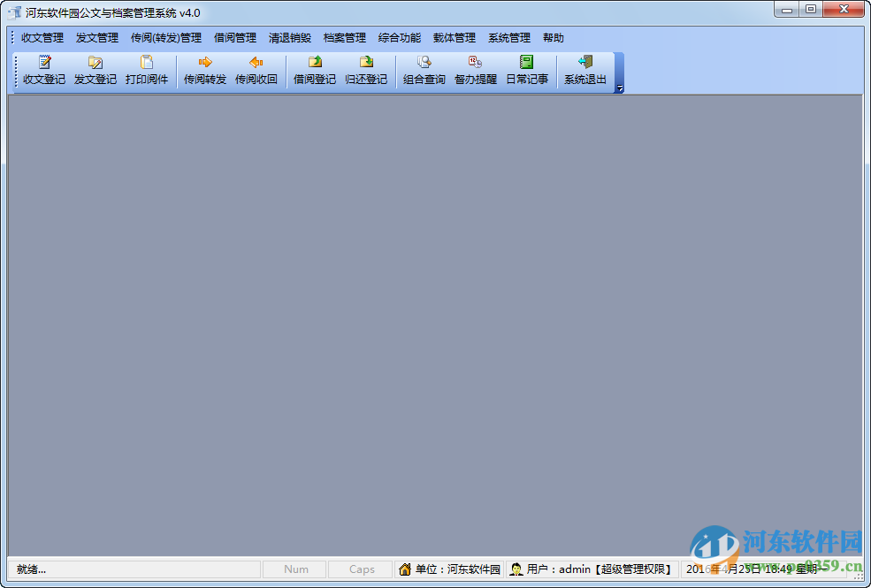871x588 pixels.
Task: Open the 帮助 help menu
Action: 553,38
